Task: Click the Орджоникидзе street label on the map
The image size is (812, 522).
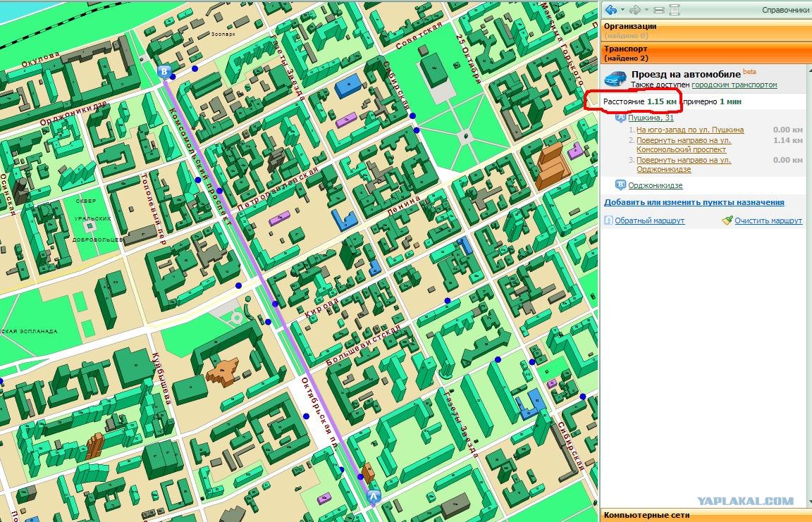Action: click(x=73, y=113)
